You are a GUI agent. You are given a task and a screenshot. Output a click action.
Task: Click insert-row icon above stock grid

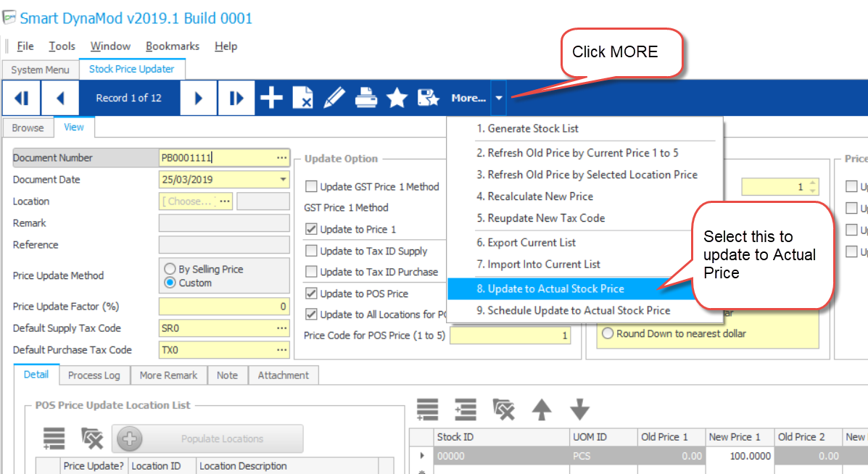466,409
